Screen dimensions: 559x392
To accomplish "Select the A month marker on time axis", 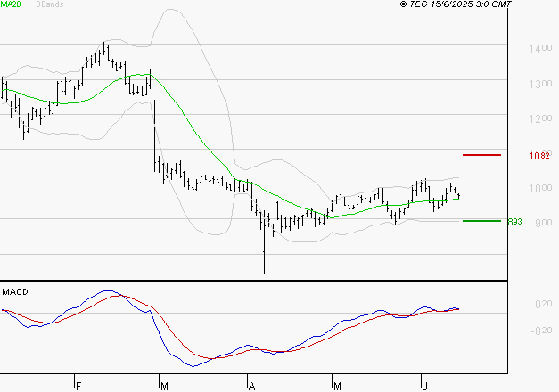I will tap(251, 386).
